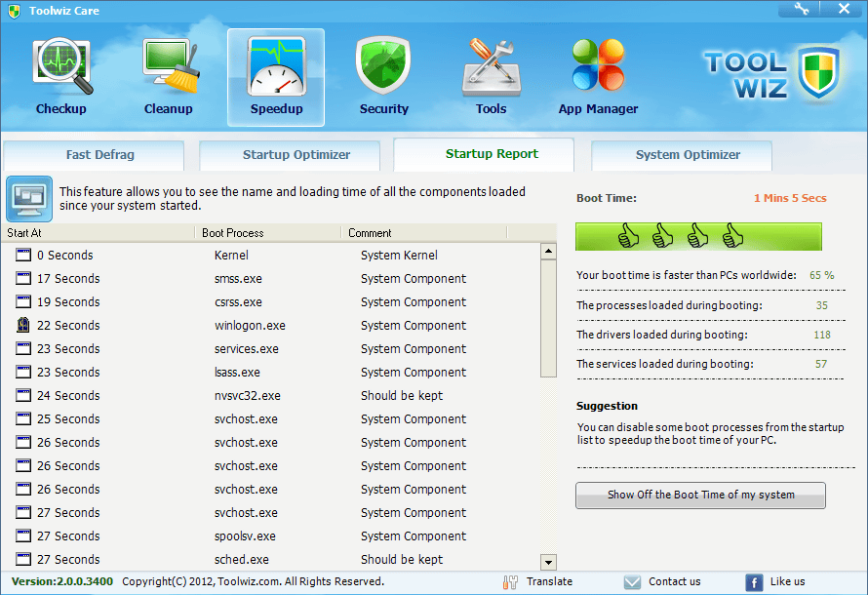Click the '24 Seconds' start time
This screenshot has width=868, height=595.
(x=68, y=396)
